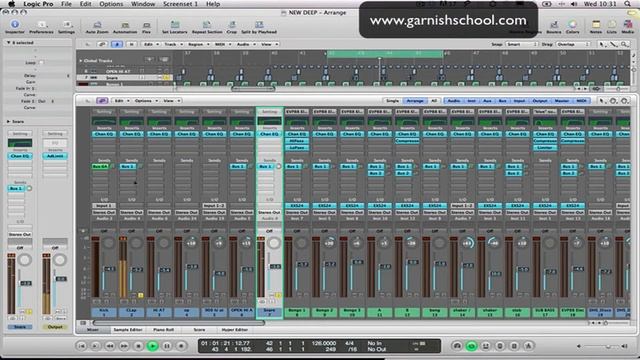Toggle the Master channel filter in the mixer
This screenshot has width=640, height=360.
tap(562, 101)
